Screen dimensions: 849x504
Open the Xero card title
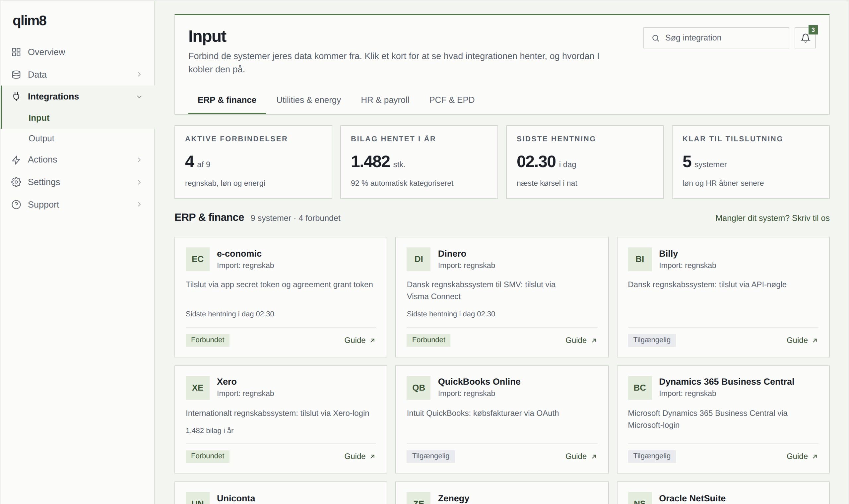(227, 382)
